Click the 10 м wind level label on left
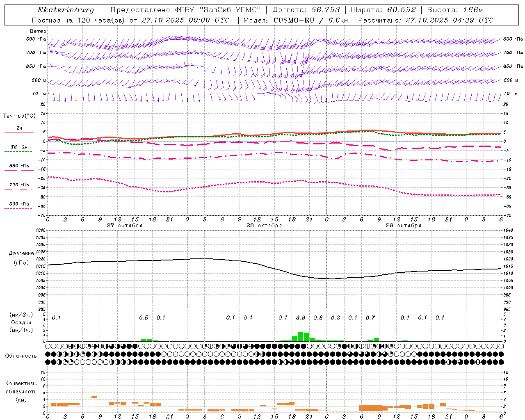 39,94
